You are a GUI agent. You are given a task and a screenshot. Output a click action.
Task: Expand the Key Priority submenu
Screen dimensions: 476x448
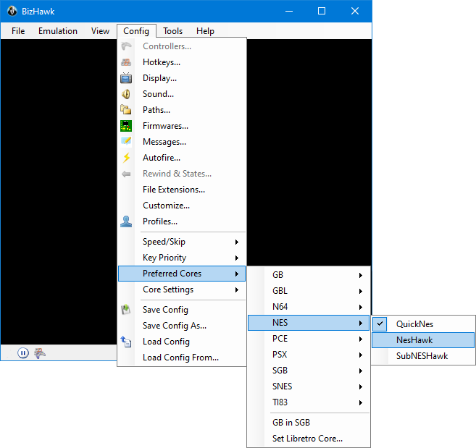coord(182,258)
